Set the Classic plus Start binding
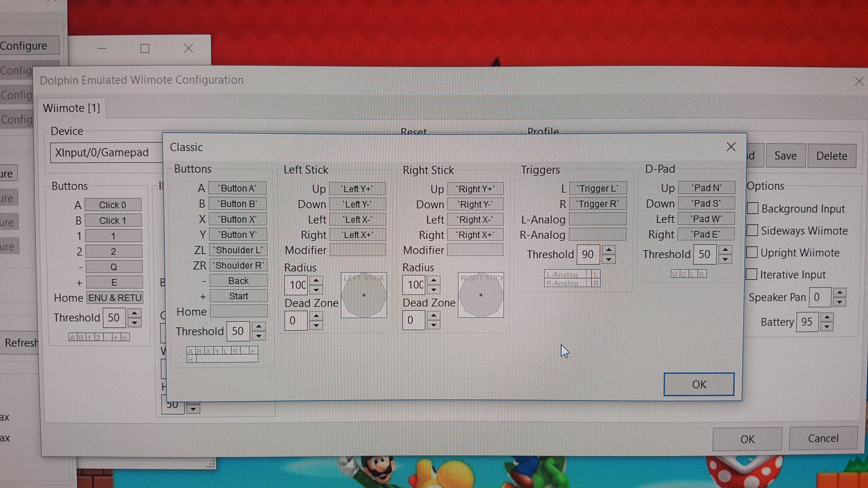 (239, 296)
